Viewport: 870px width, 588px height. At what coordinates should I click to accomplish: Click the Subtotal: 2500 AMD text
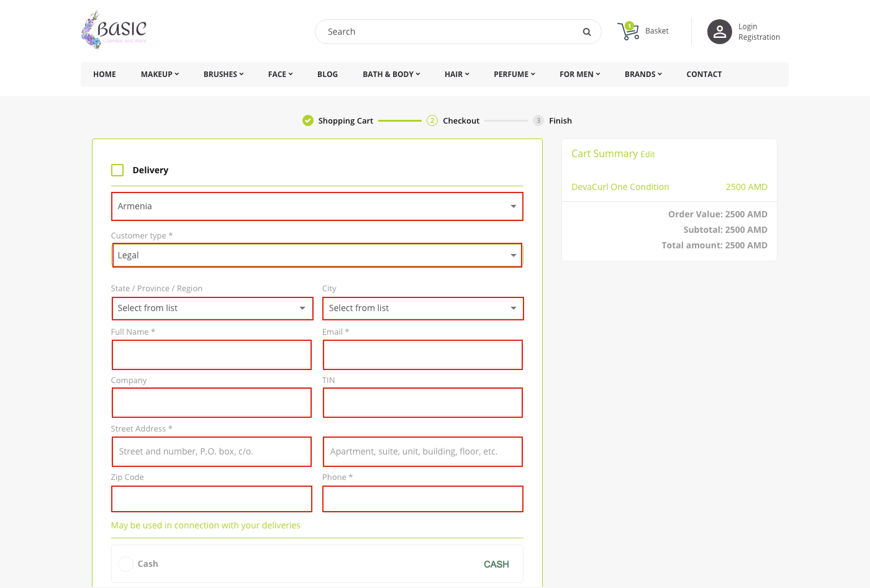(725, 230)
